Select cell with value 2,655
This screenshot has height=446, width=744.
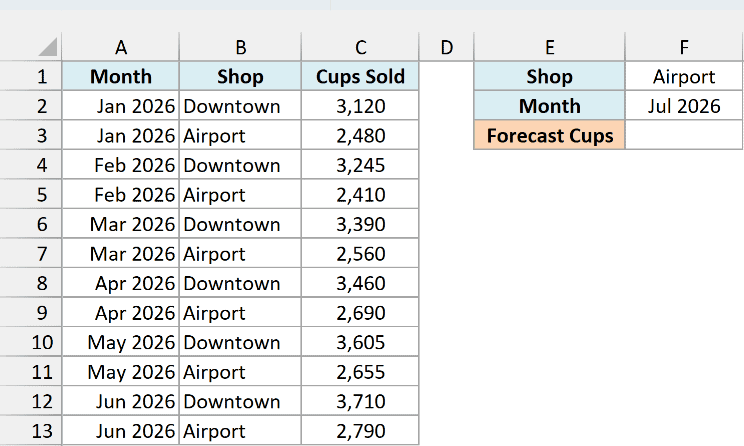click(x=360, y=372)
